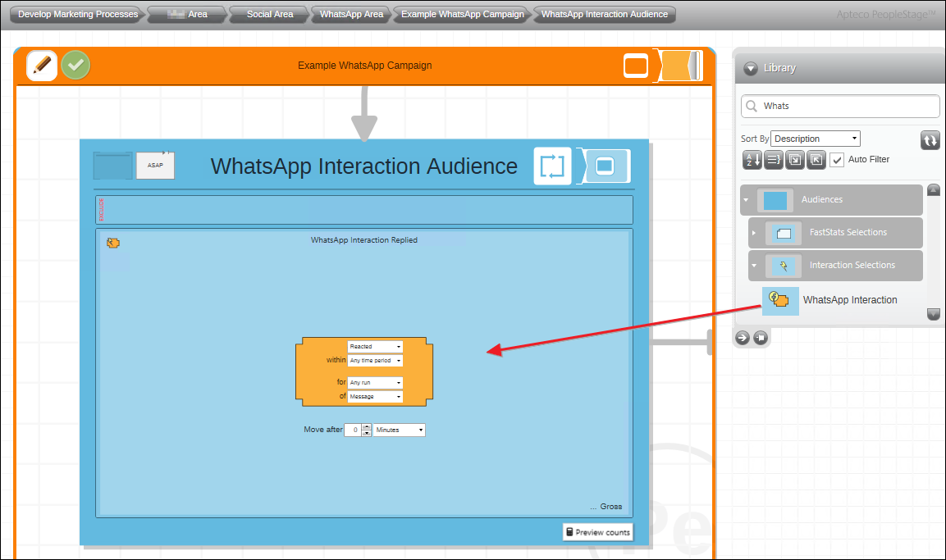Open the Reacted interaction type dropdown
The width and height of the screenshot is (946, 560).
point(375,347)
